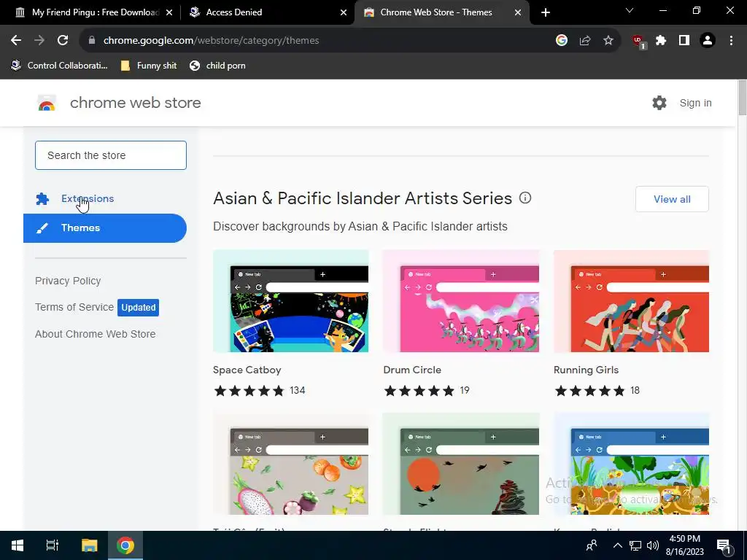Open the Privacy Policy link
747x560 pixels.
tap(68, 281)
